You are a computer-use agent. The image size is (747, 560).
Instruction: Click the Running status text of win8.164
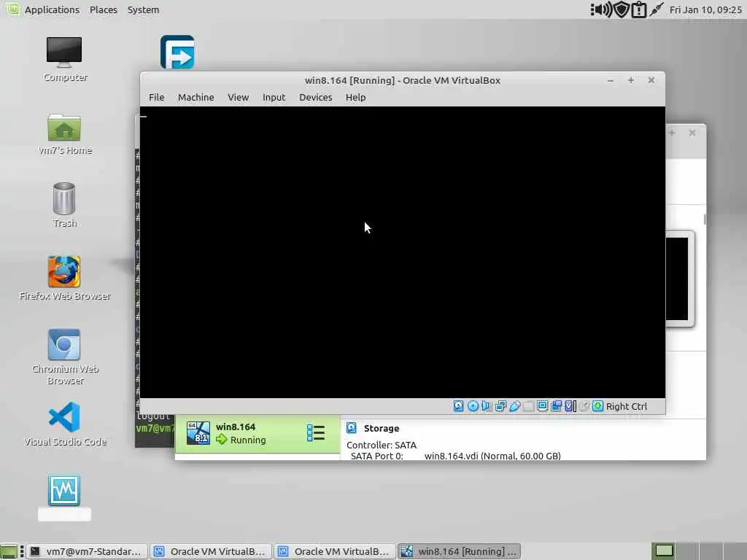coord(248,440)
